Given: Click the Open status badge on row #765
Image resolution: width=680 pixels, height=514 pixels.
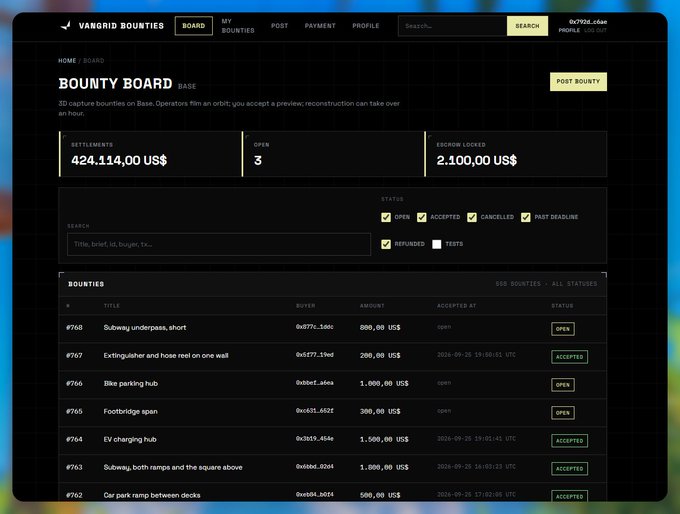Looking at the screenshot, I should click(x=562, y=413).
